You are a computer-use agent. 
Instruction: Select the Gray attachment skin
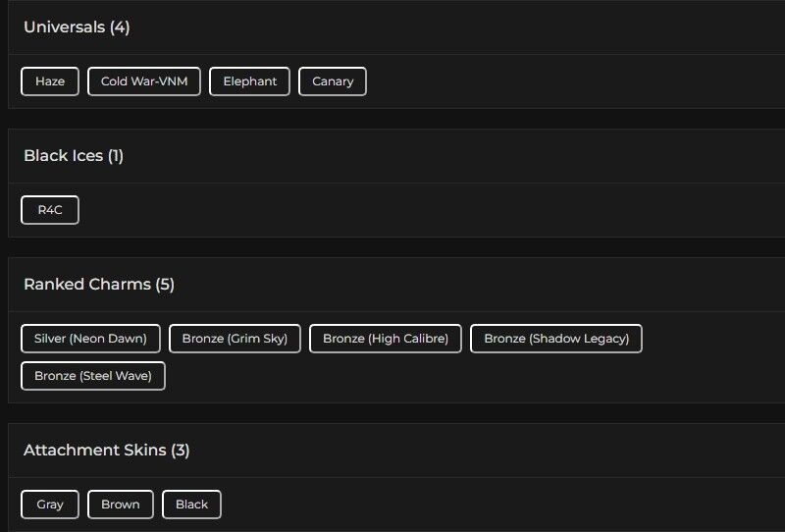pos(50,505)
